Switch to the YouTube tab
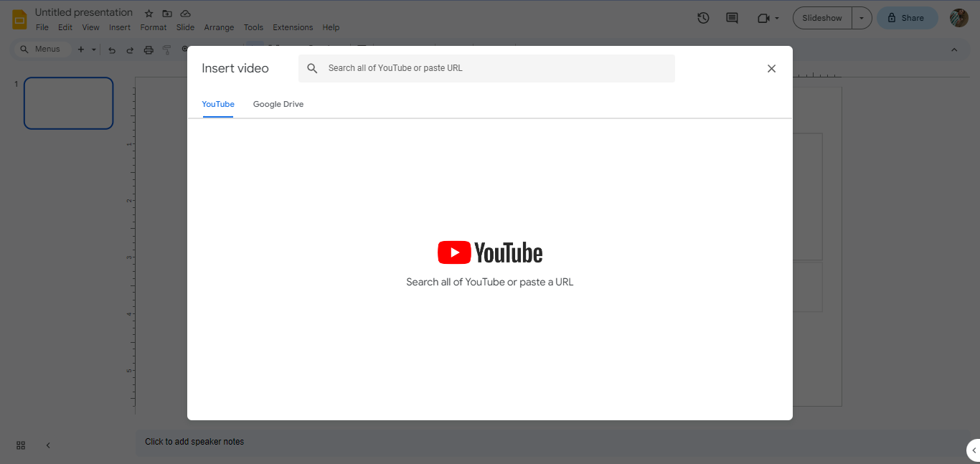The width and height of the screenshot is (980, 464). [218, 105]
